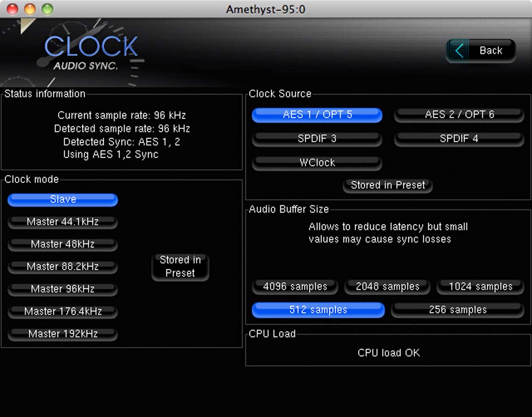The image size is (532, 417).
Task: Choose 2048 samples buffer size
Action: tap(387, 287)
